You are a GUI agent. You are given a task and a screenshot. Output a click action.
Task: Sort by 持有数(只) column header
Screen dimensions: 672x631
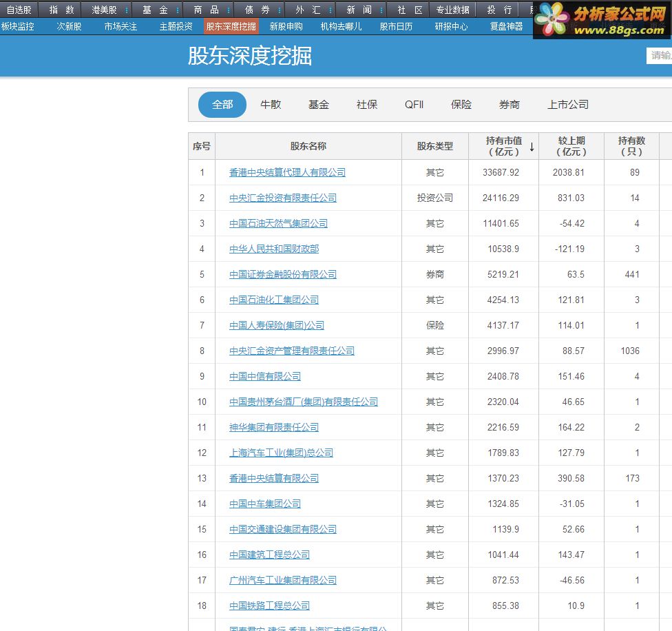click(631, 146)
